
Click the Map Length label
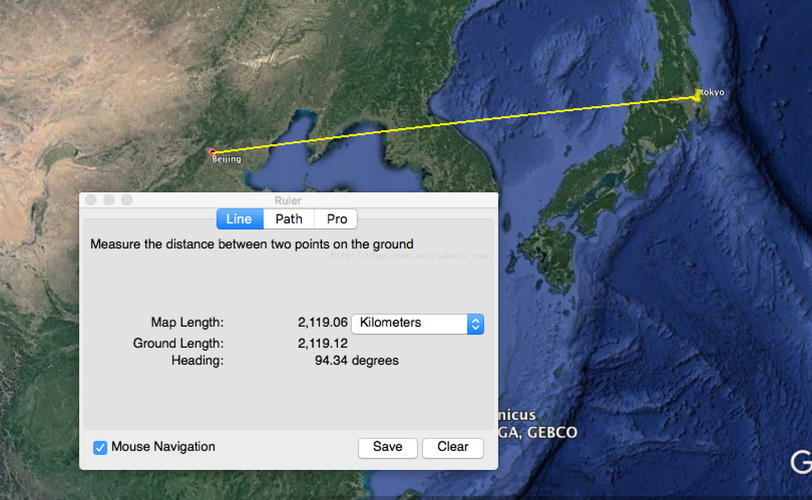[x=187, y=322]
